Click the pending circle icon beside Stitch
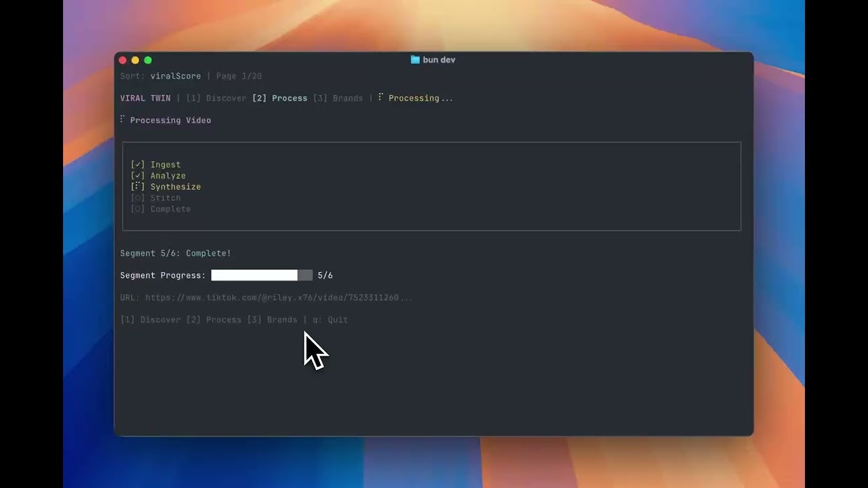The height and width of the screenshot is (488, 868). click(x=138, y=197)
